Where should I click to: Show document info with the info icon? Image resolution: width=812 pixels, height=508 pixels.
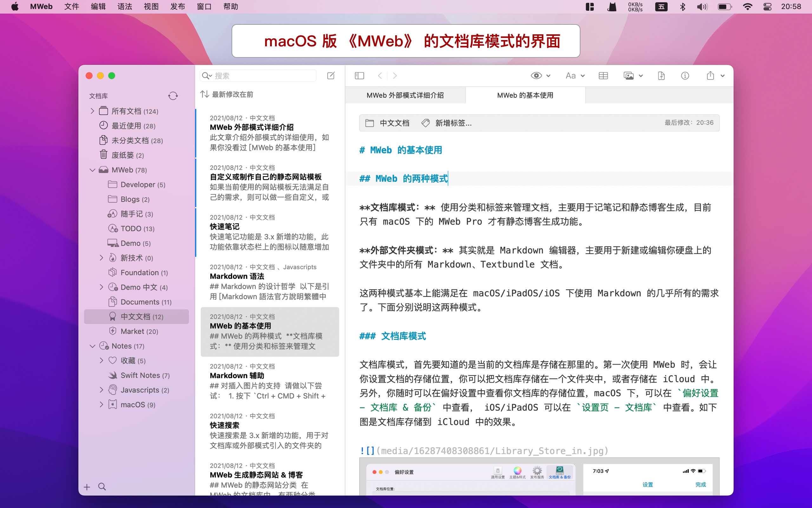[685, 76]
